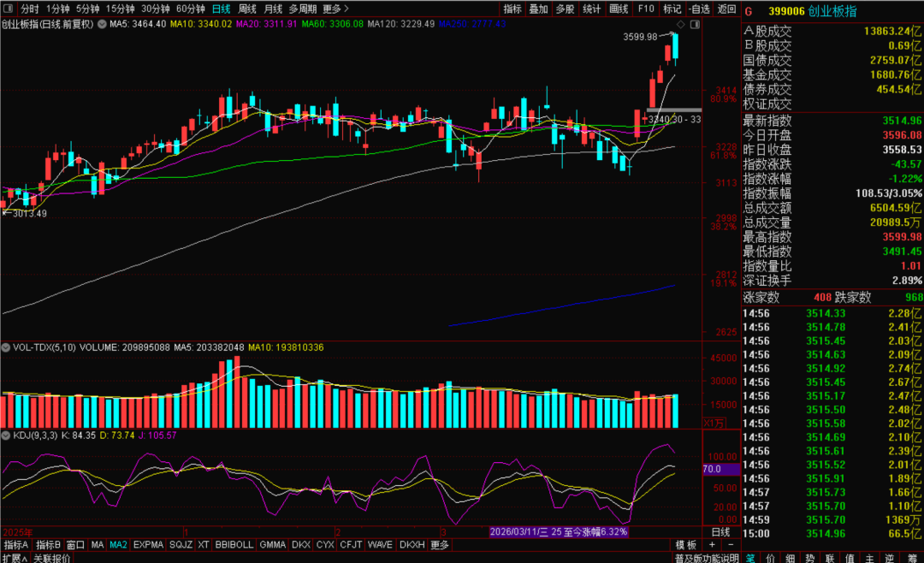Expand the 更多 periods dropdown
924x563 pixels.
334,9
